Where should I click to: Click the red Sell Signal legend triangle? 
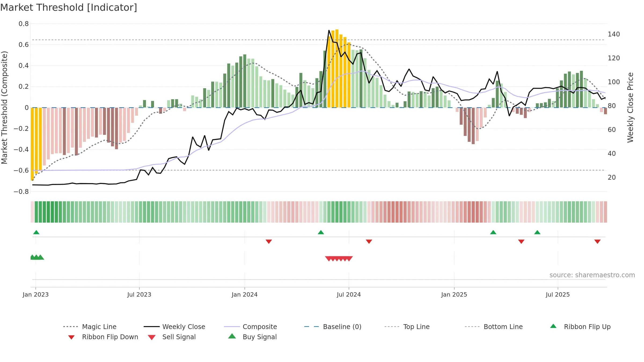(x=152, y=337)
